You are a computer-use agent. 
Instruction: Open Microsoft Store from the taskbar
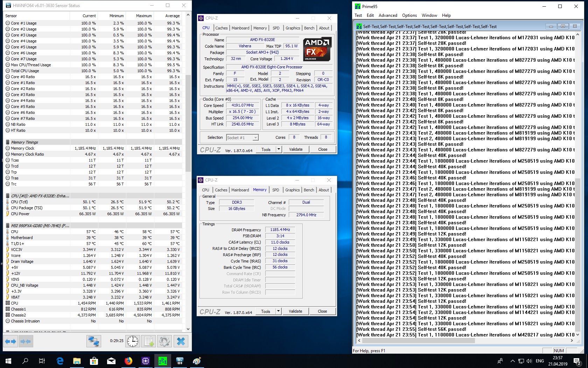(x=94, y=361)
